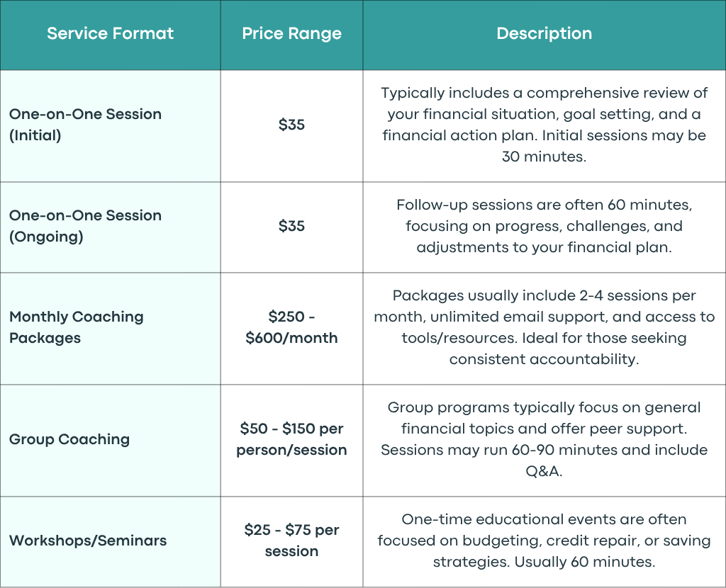Click the text '30 minutes.' in first description
Viewport: 726px width, 588px height.
(544, 157)
